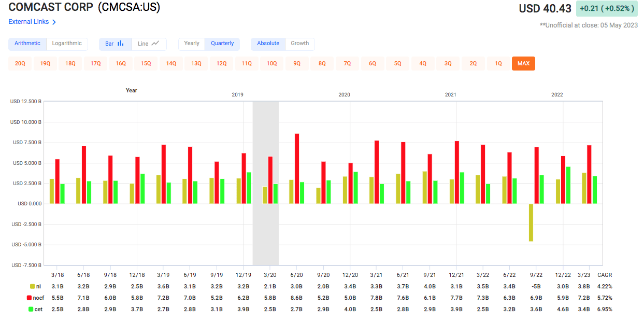Click the yellow ni legend marker
Image resolution: width=644 pixels, height=321 pixels.
[x=32, y=286]
